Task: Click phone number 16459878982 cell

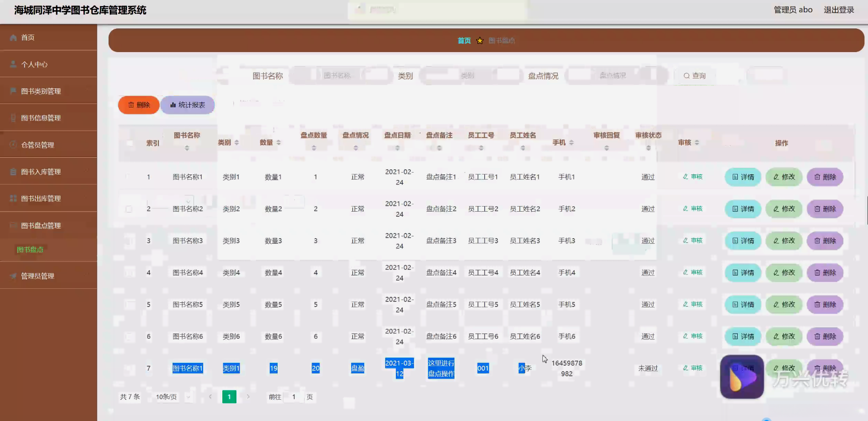Action: 567,368
